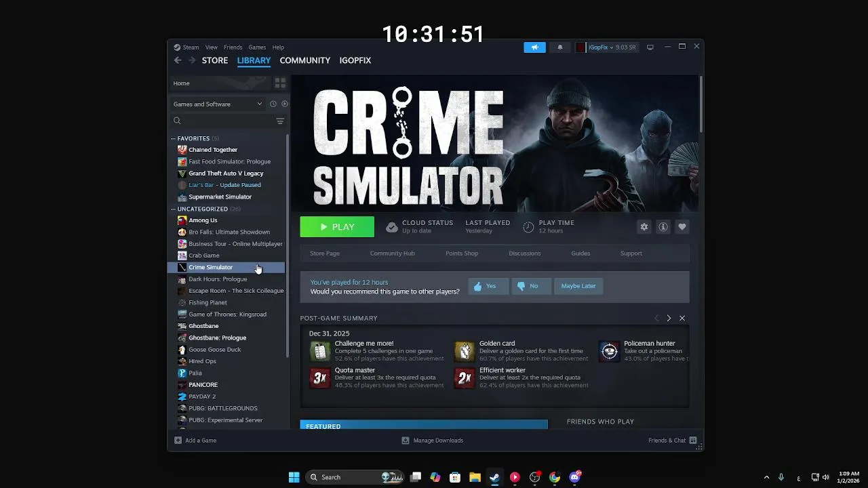Sort library by recent activity via the clock icon
The width and height of the screenshot is (868, 488).
click(x=273, y=104)
